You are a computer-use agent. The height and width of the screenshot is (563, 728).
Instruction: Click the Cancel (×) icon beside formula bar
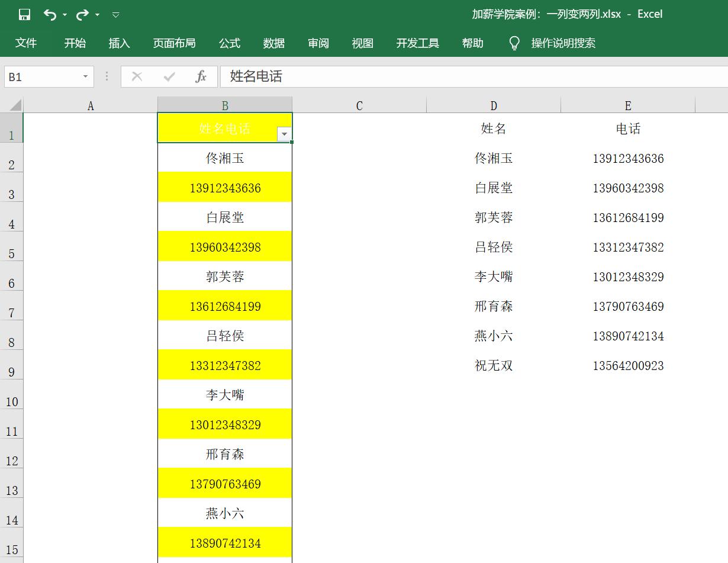pos(137,76)
